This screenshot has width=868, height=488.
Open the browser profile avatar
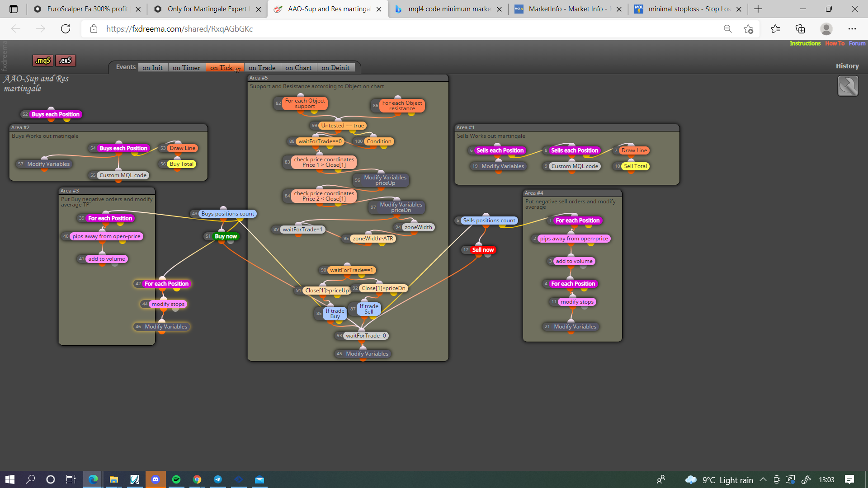pos(826,29)
